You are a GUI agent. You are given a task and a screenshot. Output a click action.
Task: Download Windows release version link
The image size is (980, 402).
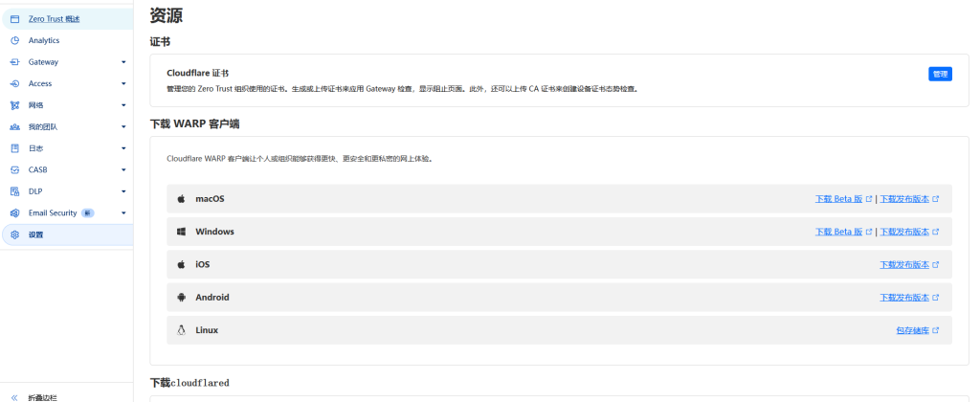click(x=904, y=232)
